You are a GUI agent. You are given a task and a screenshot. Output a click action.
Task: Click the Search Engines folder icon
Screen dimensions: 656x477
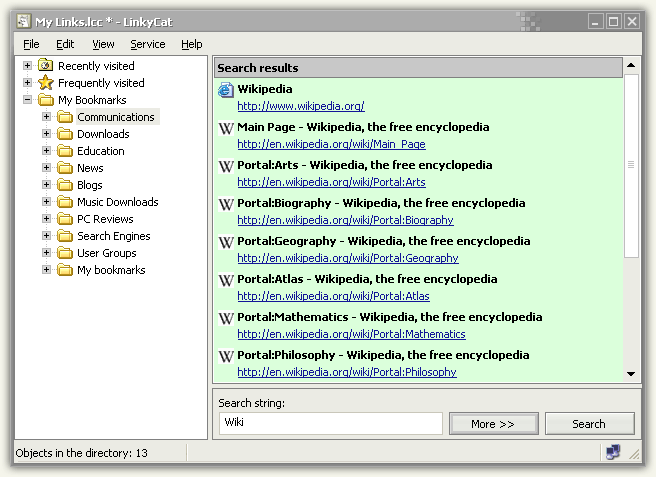click(65, 236)
